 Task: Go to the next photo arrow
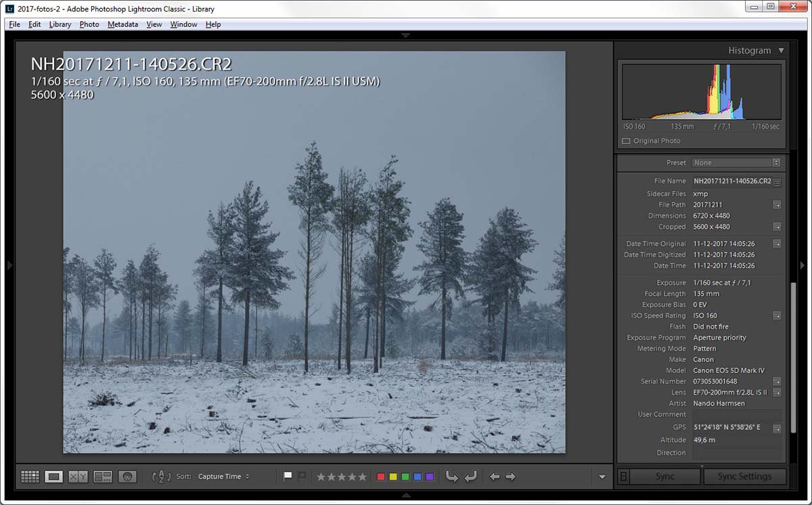[x=511, y=477]
